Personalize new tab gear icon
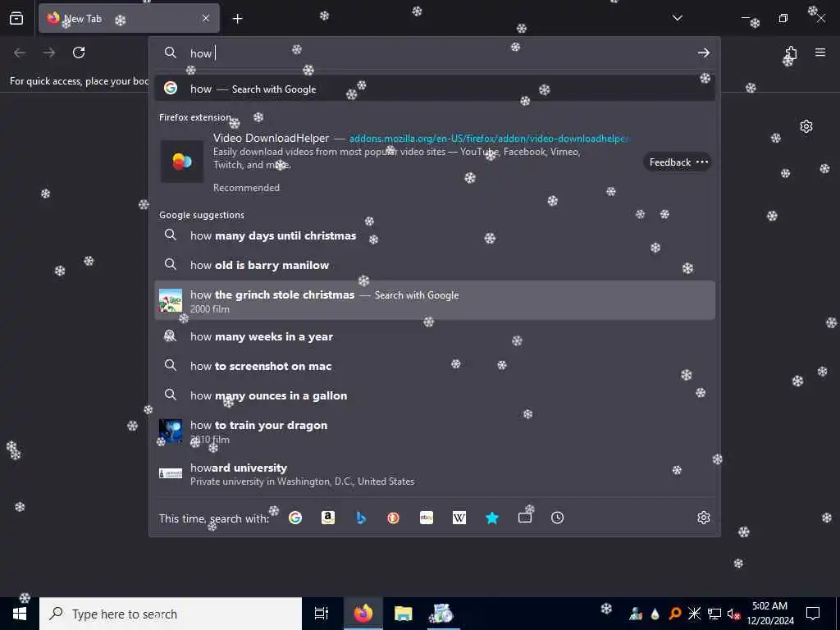This screenshot has width=840, height=630. (x=806, y=126)
